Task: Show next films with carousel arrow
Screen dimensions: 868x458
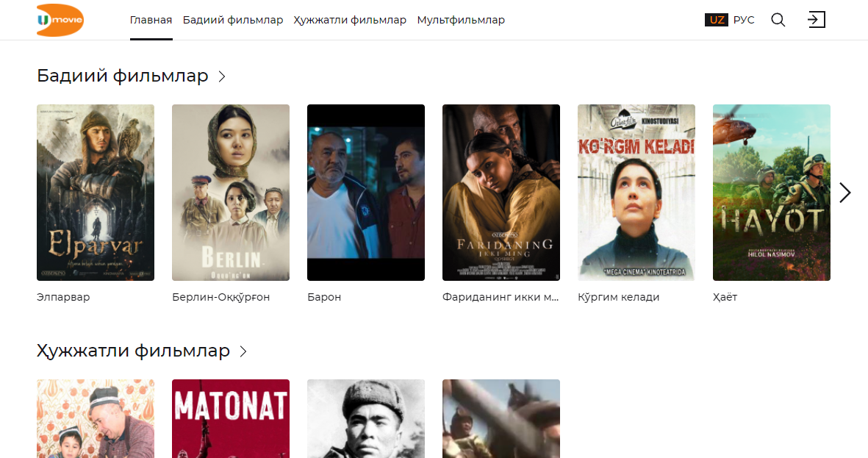Action: [x=844, y=193]
